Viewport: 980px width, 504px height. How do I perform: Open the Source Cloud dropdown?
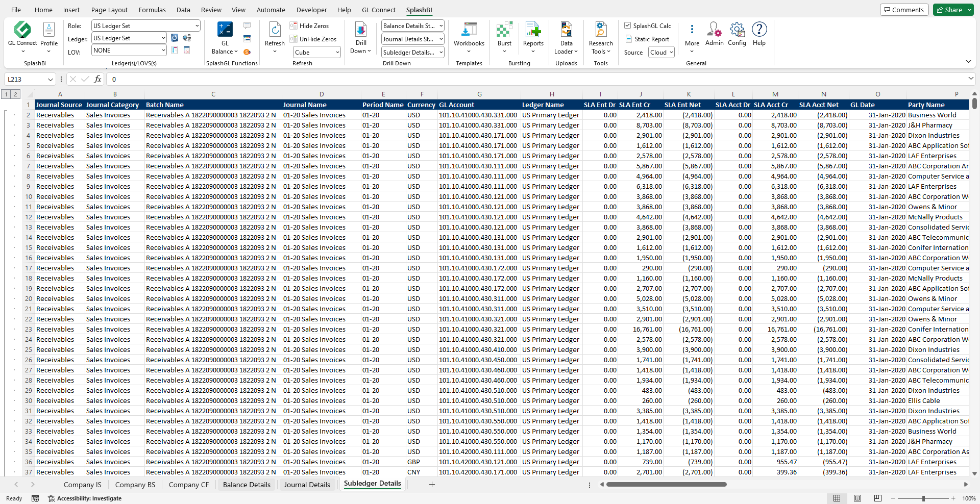click(x=661, y=53)
